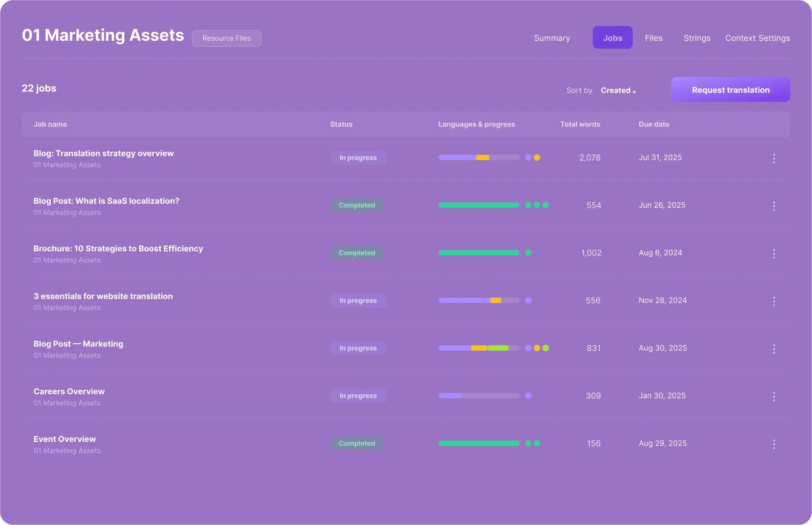The height and width of the screenshot is (525, 812).
Task: Click the 22 jobs count label
Action: coord(39,88)
